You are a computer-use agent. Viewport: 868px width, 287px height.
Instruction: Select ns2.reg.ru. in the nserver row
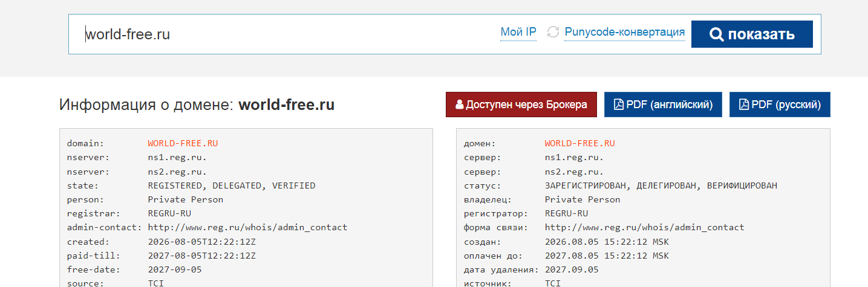pos(177,172)
